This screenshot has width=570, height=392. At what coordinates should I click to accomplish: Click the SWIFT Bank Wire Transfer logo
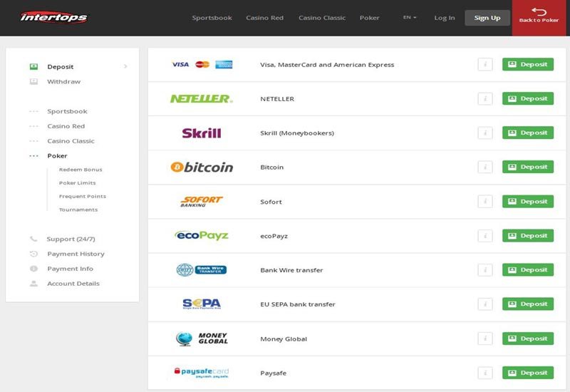coord(202,270)
